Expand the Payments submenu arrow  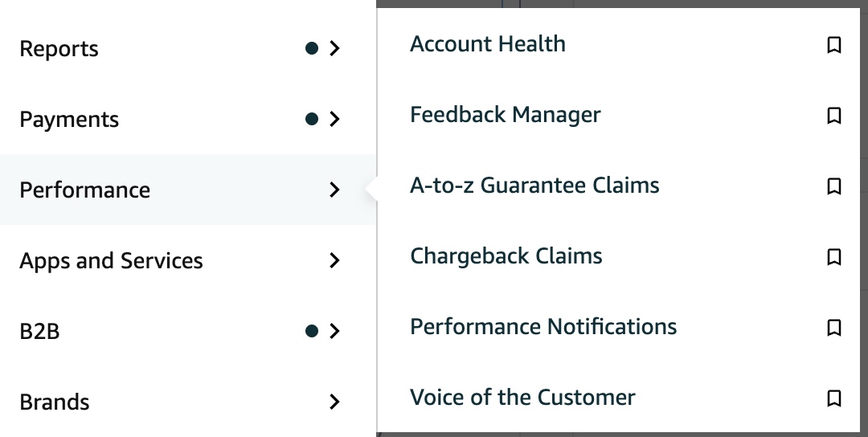click(335, 120)
